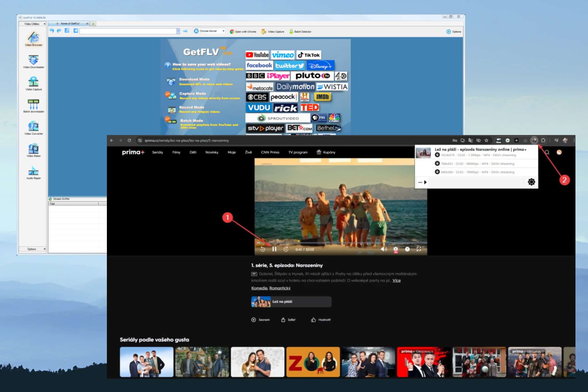
Task: Open Seriály menu on prima+
Action: [157, 152]
